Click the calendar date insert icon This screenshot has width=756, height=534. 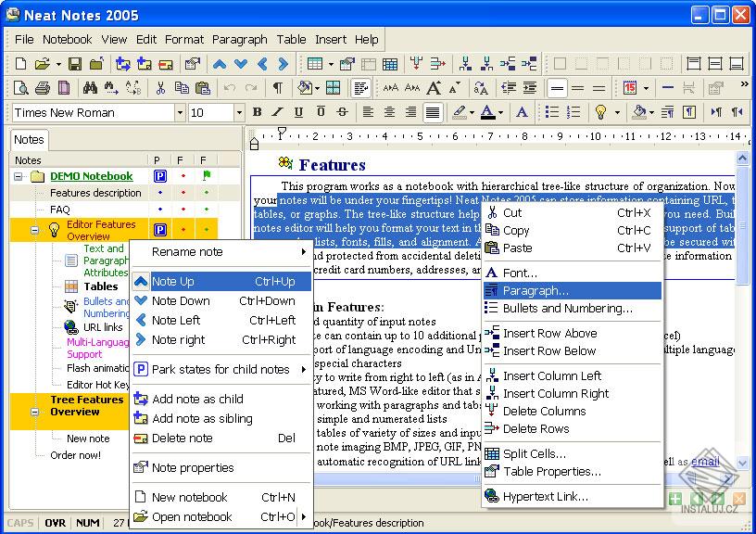click(x=630, y=88)
